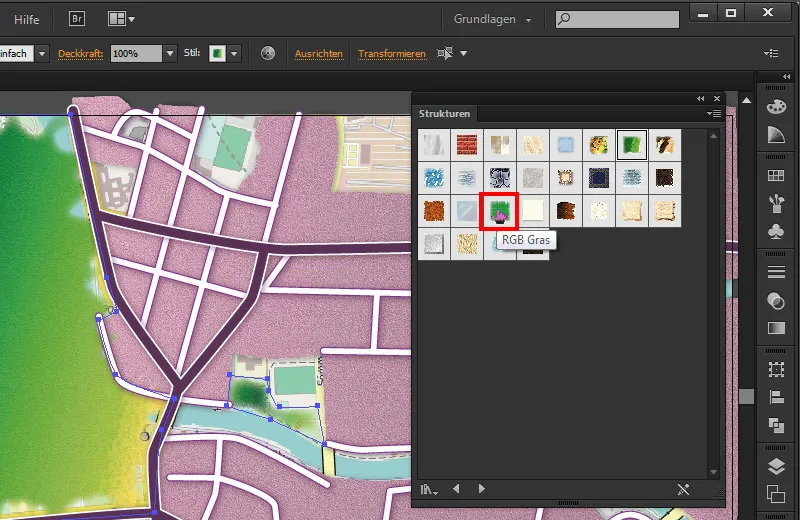Expand the right panel dock
The image size is (800, 520).
pyautogui.click(x=786, y=77)
